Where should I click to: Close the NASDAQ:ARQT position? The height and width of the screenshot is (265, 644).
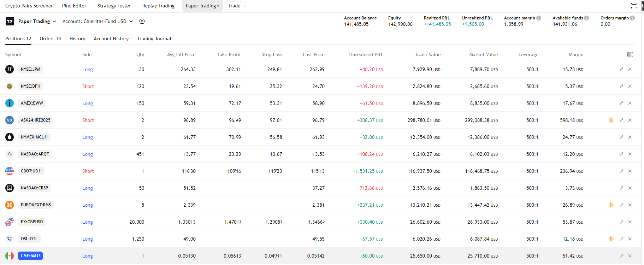coord(630,154)
